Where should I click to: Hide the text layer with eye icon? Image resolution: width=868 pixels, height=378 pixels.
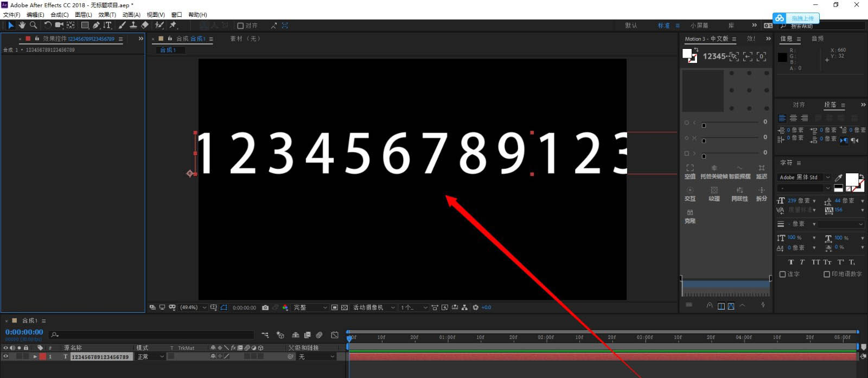6,357
